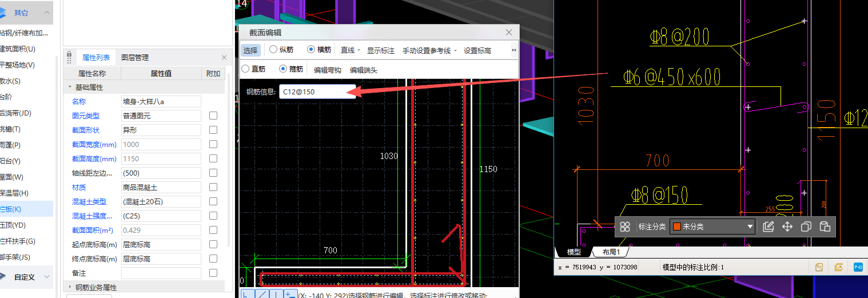Expand the 自定义 sidebar group chevron

click(x=46, y=277)
